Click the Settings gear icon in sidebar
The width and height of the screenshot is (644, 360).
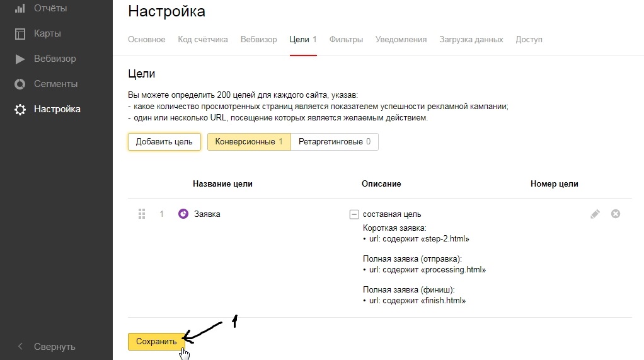pos(20,109)
